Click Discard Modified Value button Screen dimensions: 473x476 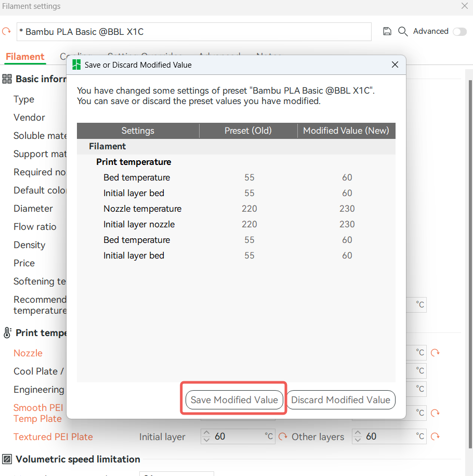click(x=340, y=400)
